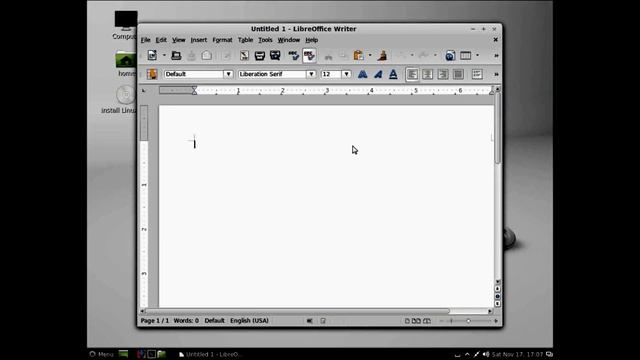Click the font size field 12
The width and height of the screenshot is (640, 360).
click(x=331, y=74)
